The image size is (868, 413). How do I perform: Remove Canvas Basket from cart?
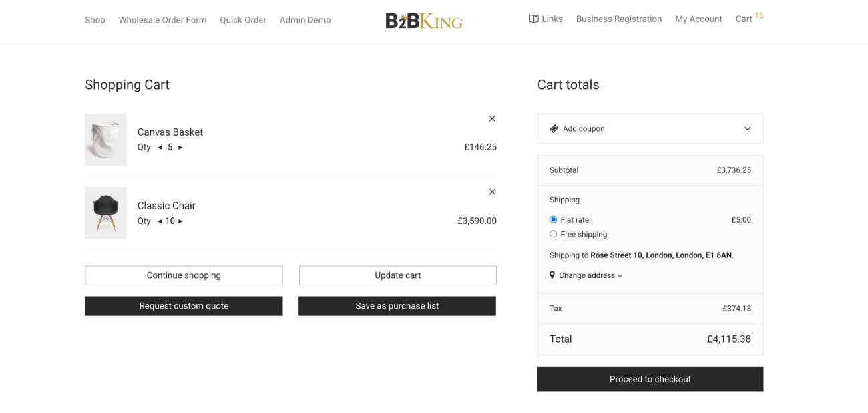[x=492, y=118]
